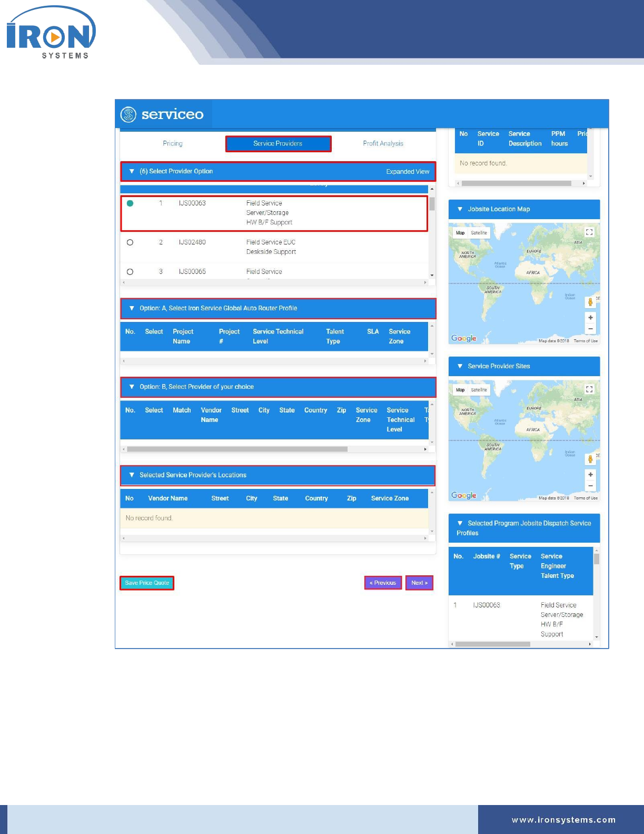Open fullscreen on Service Provider Sites map
The width and height of the screenshot is (644, 834).
point(589,389)
